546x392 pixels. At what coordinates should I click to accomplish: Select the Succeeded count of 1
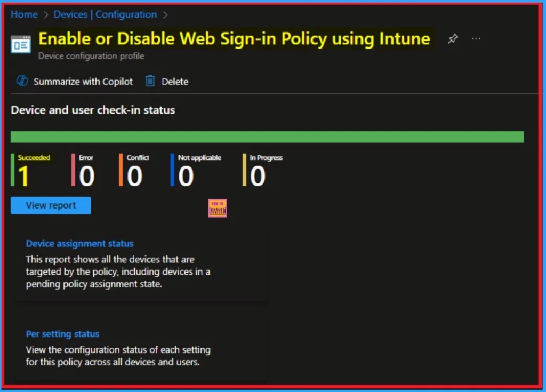coord(23,176)
